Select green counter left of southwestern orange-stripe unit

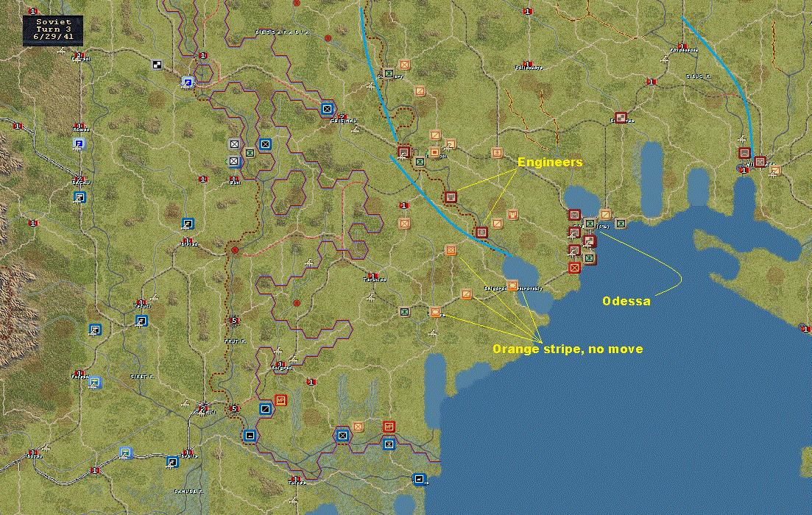tap(404, 312)
